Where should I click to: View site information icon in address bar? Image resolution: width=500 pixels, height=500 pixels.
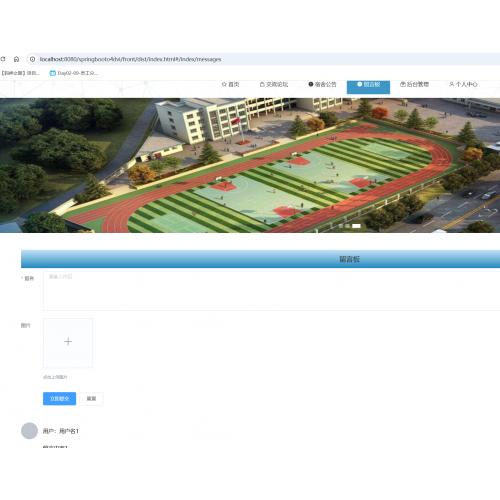[x=32, y=59]
